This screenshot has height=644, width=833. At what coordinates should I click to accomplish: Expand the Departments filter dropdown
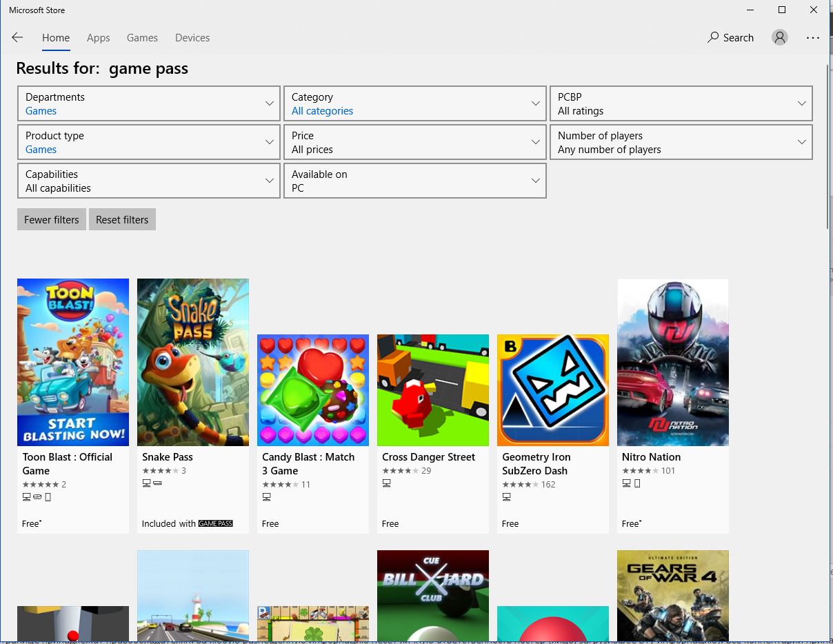148,103
